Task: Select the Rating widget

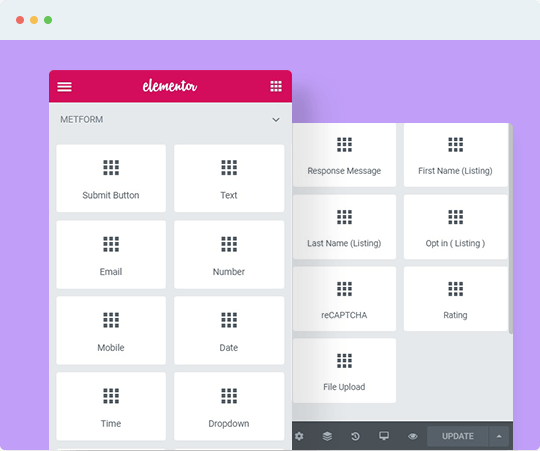Action: [455, 299]
